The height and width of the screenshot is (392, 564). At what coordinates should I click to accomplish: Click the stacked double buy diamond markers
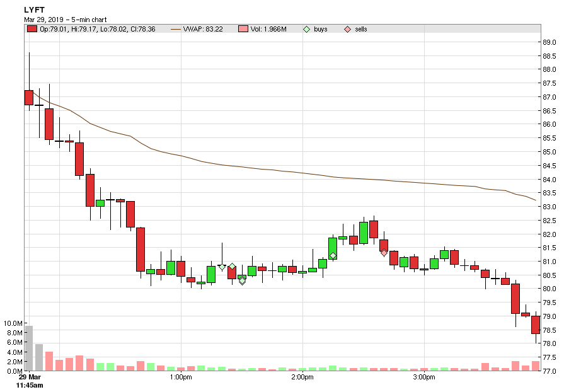point(242,280)
